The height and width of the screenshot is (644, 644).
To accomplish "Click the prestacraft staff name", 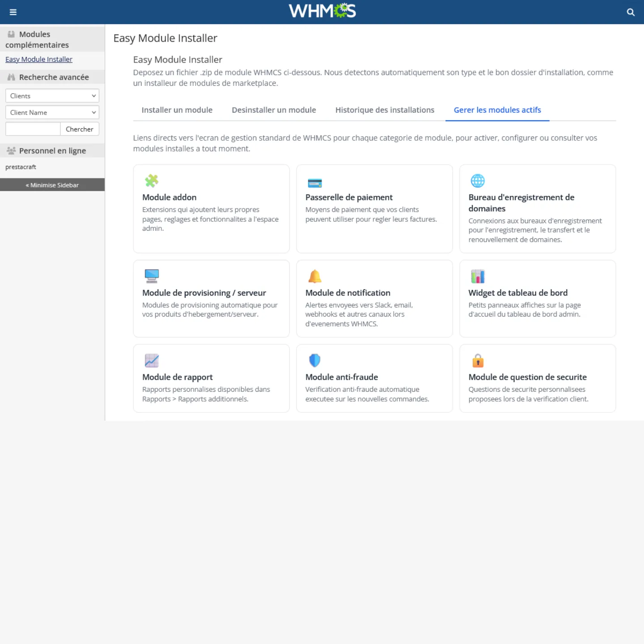I will pyautogui.click(x=21, y=167).
